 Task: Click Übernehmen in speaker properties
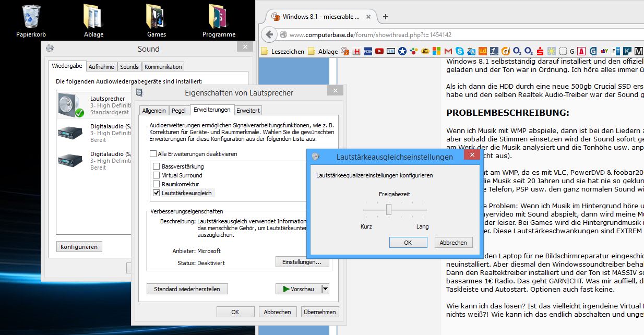(x=320, y=312)
